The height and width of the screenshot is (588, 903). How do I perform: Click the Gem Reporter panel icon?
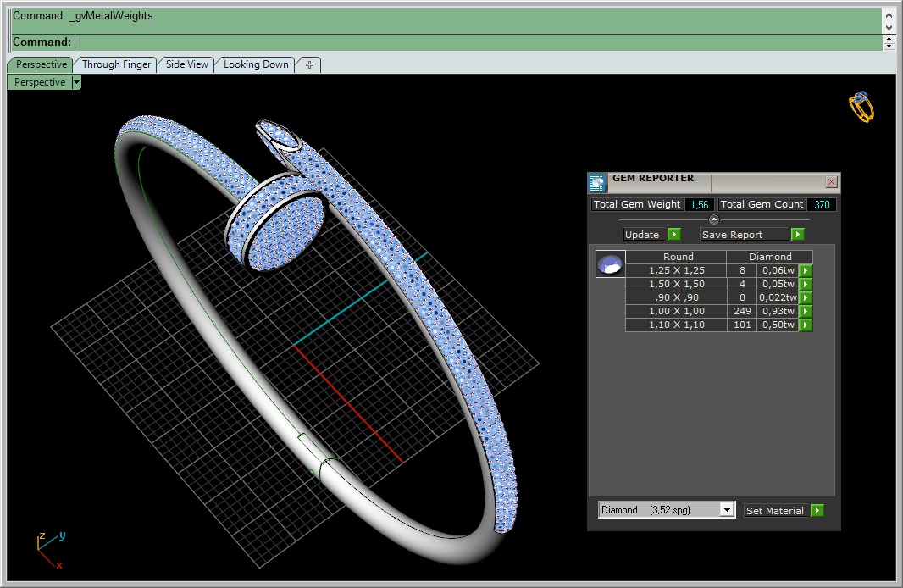click(596, 182)
